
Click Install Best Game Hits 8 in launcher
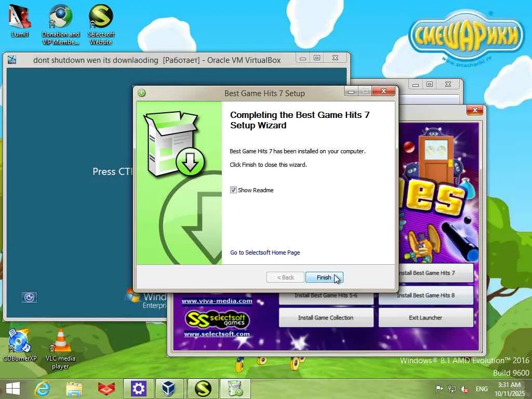(426, 295)
